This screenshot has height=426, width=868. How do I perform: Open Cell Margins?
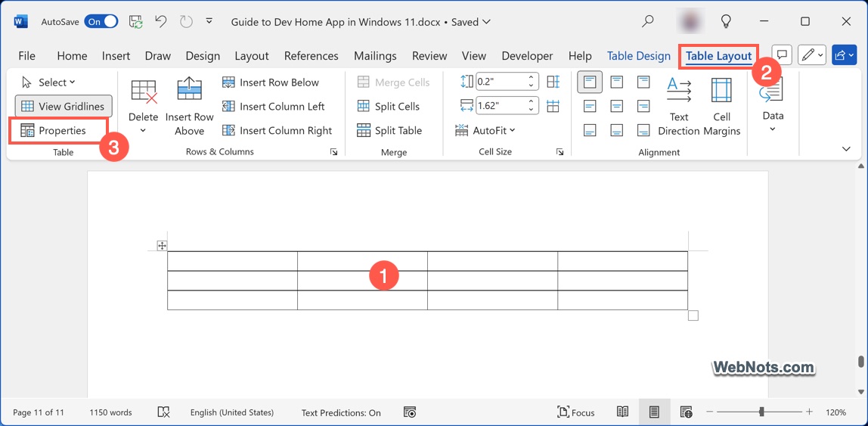[722, 107]
